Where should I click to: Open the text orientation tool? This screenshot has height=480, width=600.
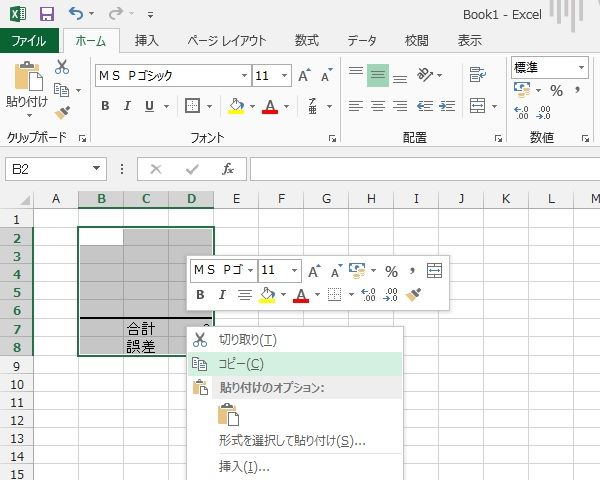coord(425,75)
